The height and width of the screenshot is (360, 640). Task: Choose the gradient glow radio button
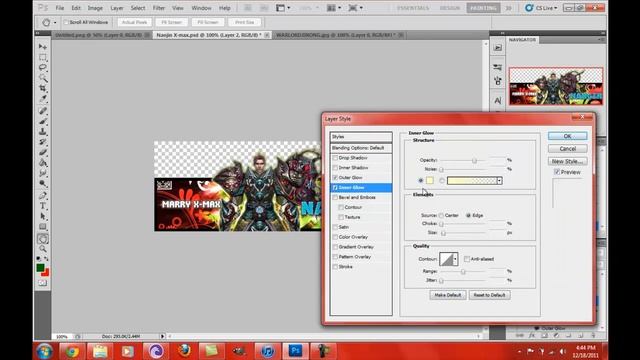coord(442,180)
